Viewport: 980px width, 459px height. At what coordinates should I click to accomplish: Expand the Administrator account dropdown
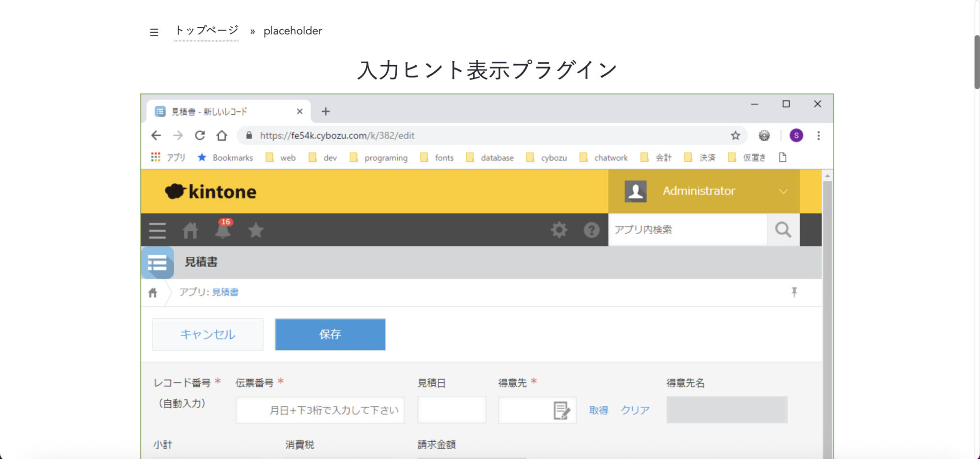pos(783,191)
